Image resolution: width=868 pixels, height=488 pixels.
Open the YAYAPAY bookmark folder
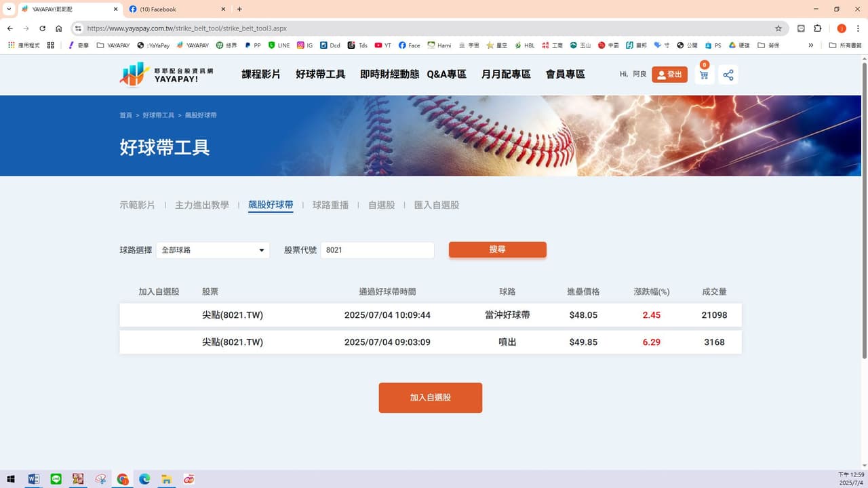click(x=113, y=45)
